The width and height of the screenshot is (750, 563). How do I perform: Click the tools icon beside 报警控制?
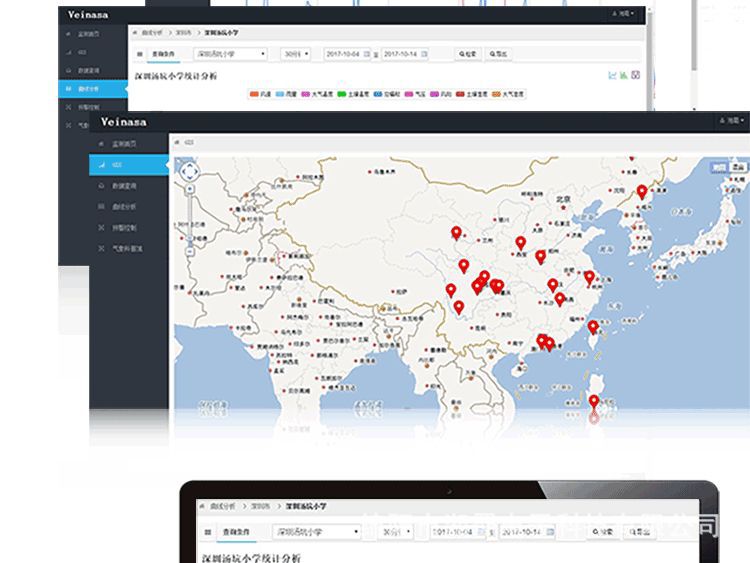tap(101, 228)
